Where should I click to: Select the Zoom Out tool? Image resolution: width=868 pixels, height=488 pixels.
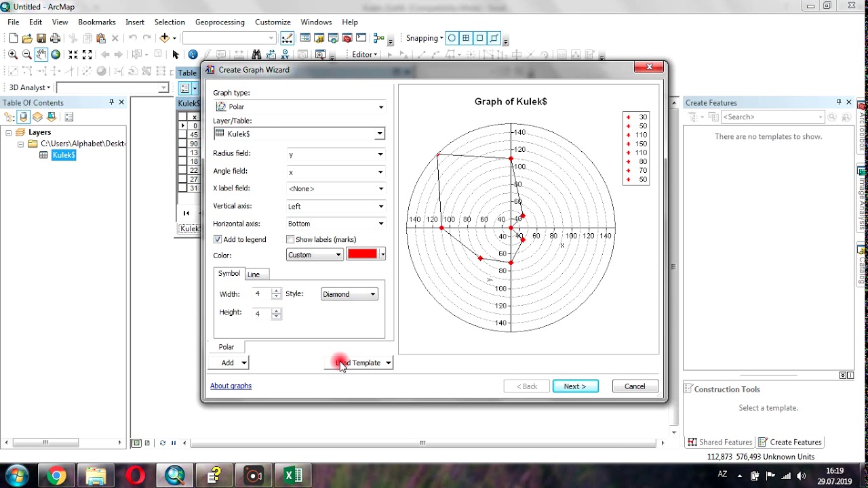[x=26, y=54]
